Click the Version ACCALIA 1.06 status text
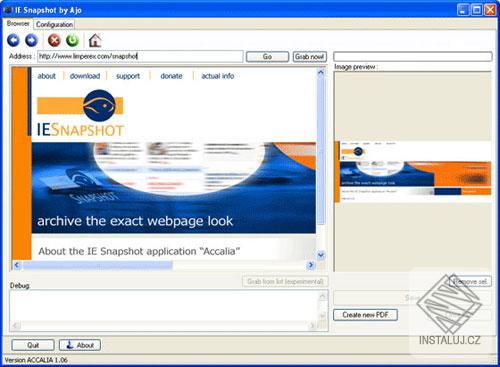Screen dimensions: 500x367 [36, 360]
